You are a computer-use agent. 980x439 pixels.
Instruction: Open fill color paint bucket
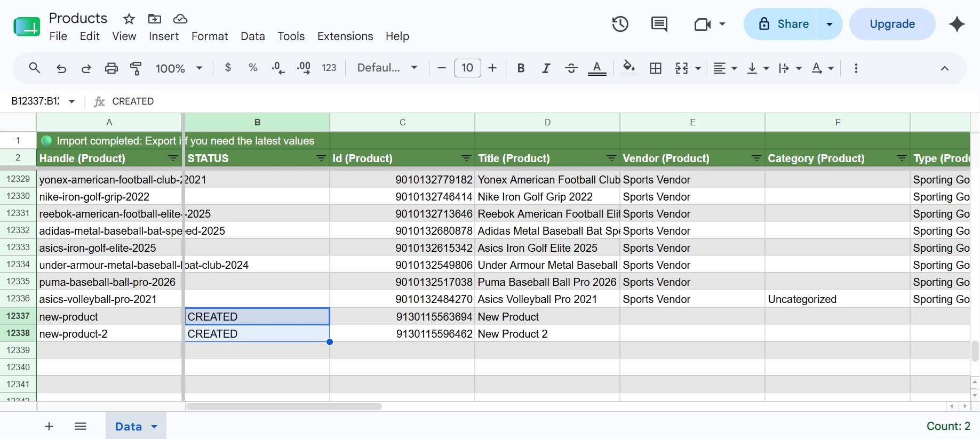pyautogui.click(x=630, y=68)
